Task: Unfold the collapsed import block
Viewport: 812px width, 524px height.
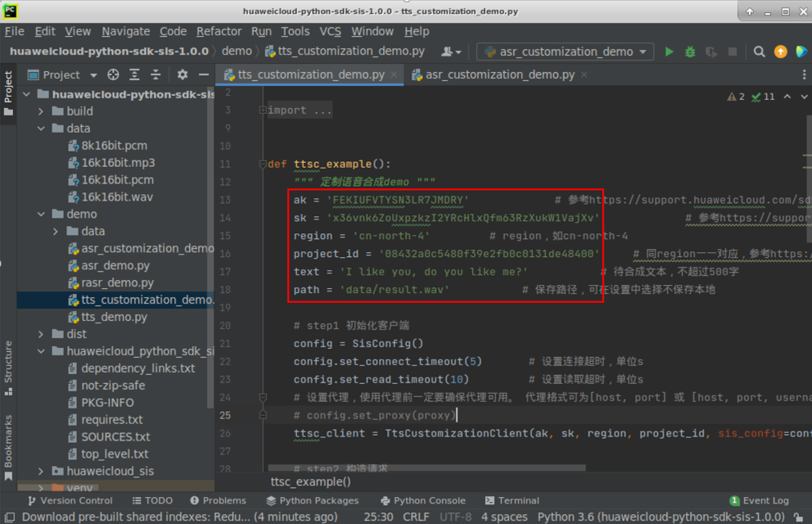Action: 263,111
